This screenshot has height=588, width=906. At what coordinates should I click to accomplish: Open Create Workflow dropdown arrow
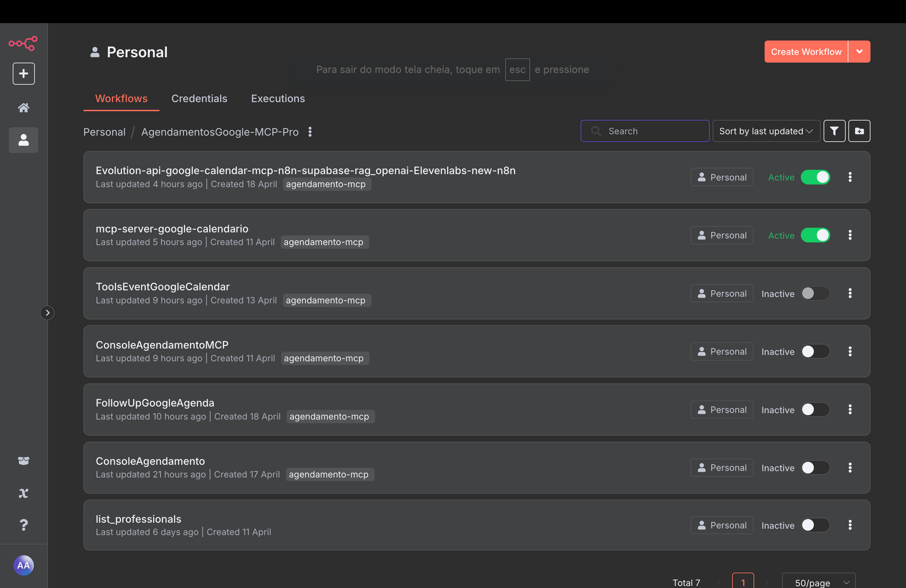[x=859, y=52]
